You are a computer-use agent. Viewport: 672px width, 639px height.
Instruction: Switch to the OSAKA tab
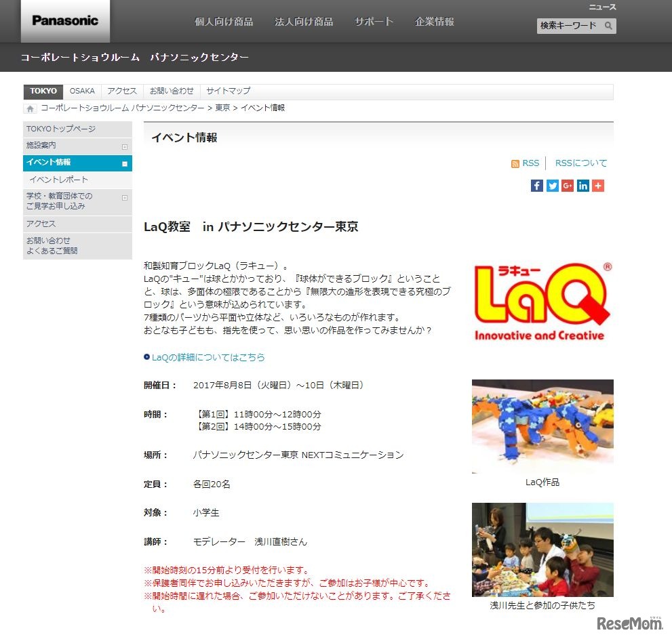tap(82, 91)
